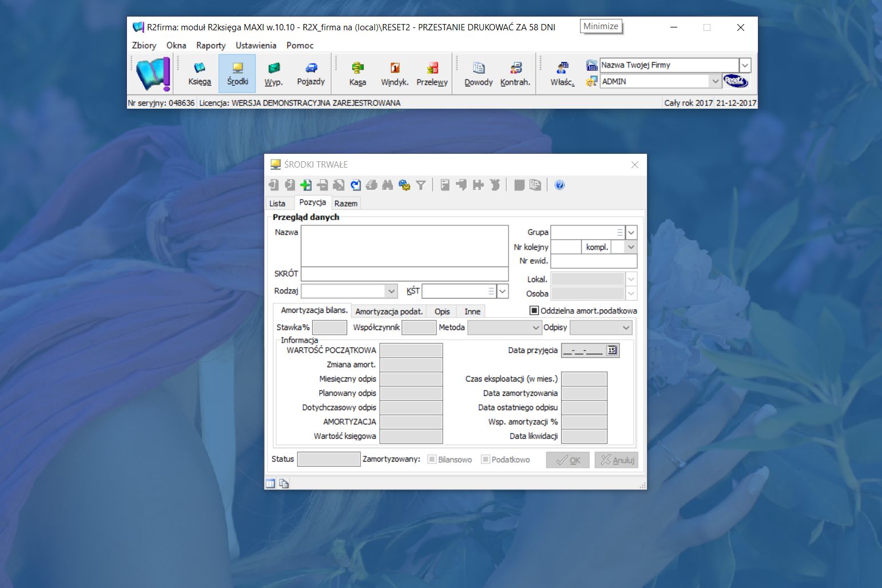Click into the SKRÓT input field
882x588 pixels.
404,273
